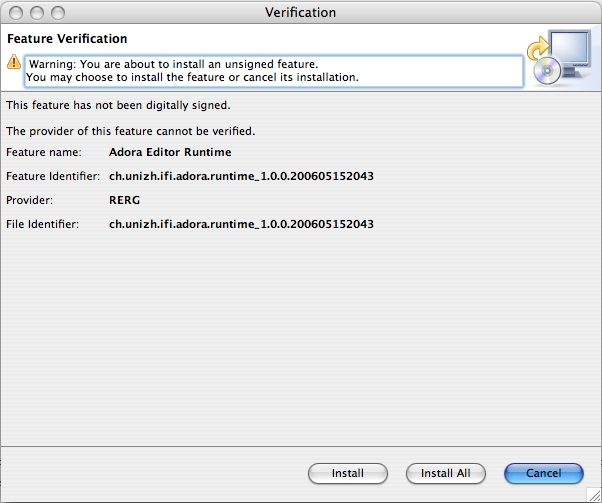Select the RERG provider value

click(x=125, y=200)
